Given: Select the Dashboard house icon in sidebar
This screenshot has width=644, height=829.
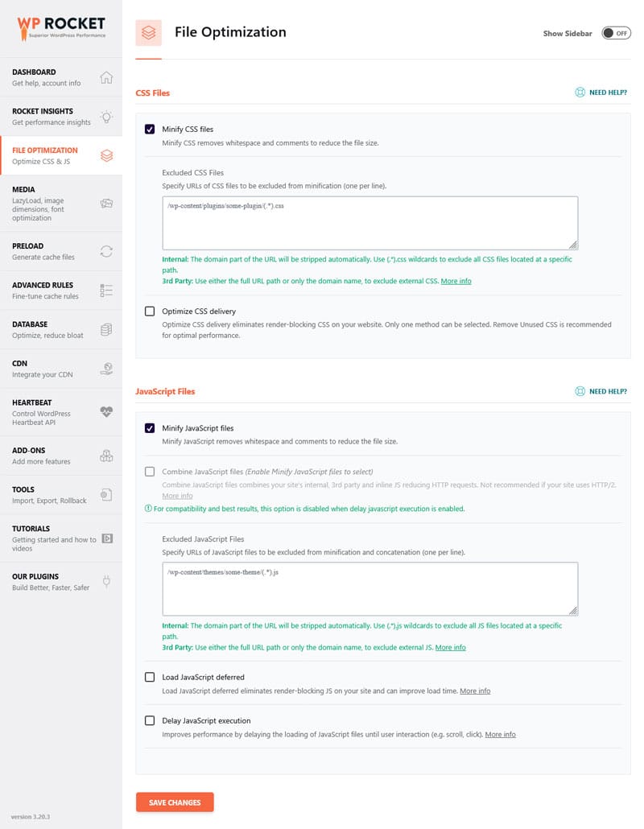Looking at the screenshot, I should [106, 77].
